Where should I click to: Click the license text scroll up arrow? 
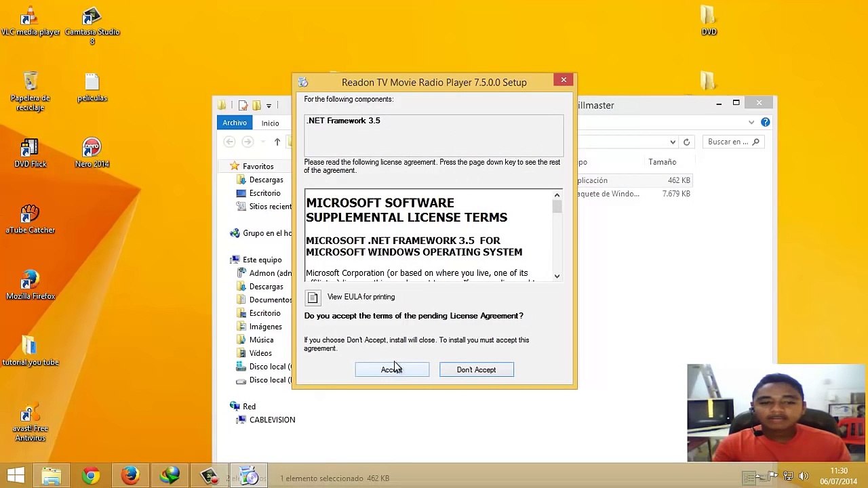tap(557, 195)
